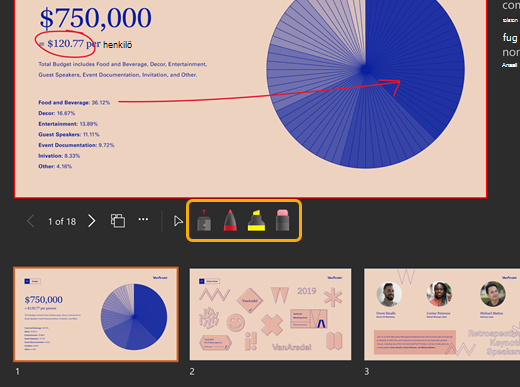Select the cursor pointer tool
The width and height of the screenshot is (520, 387).
(x=178, y=221)
